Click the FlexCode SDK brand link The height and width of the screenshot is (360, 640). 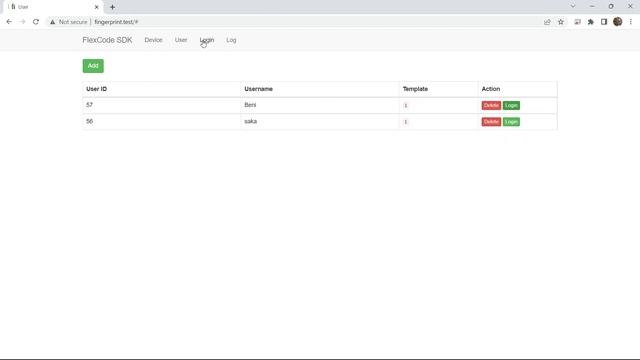coord(107,40)
